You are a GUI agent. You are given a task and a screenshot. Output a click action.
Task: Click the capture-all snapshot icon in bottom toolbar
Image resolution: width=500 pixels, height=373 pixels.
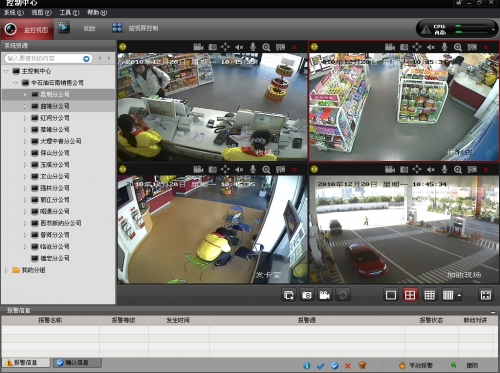307,295
